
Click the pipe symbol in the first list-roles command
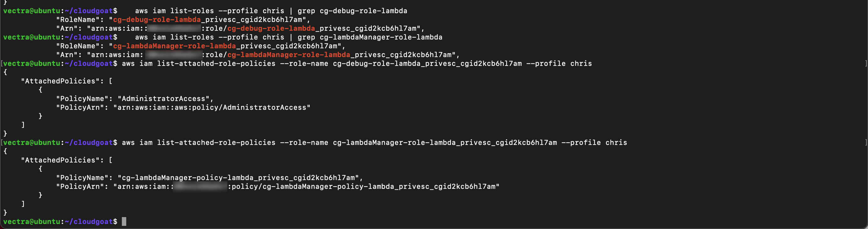291,11
